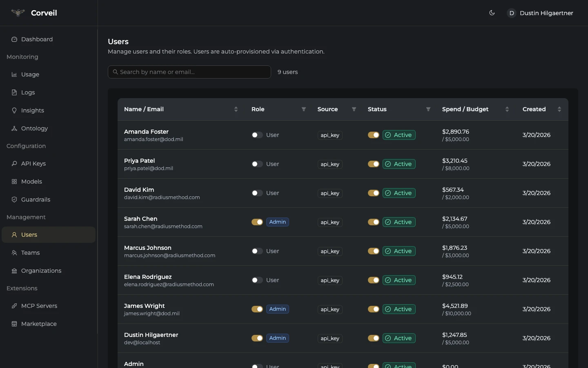588x368 pixels.
Task: Click the user search field
Action: (x=189, y=72)
